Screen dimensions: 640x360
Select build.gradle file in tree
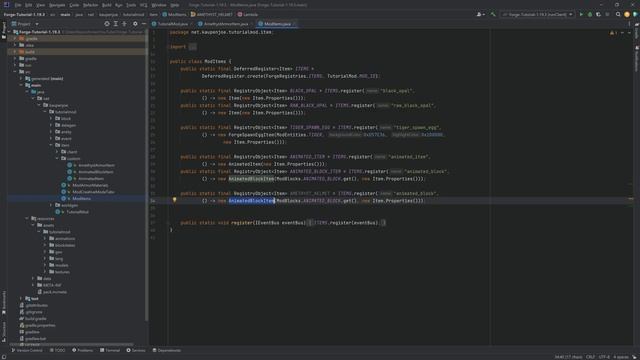coord(36,318)
